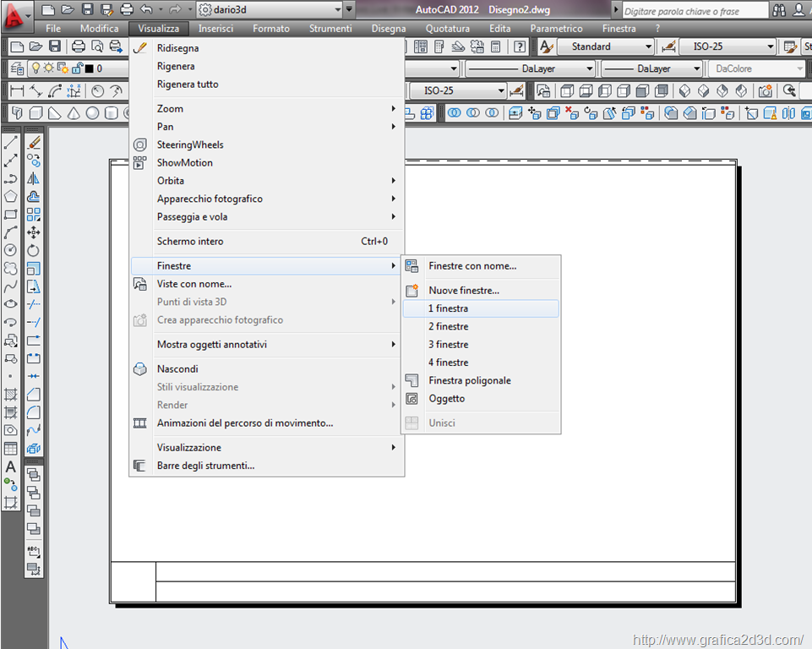The image size is (812, 649).
Task: Toggle the layer lock padlock icon
Action: (x=77, y=68)
